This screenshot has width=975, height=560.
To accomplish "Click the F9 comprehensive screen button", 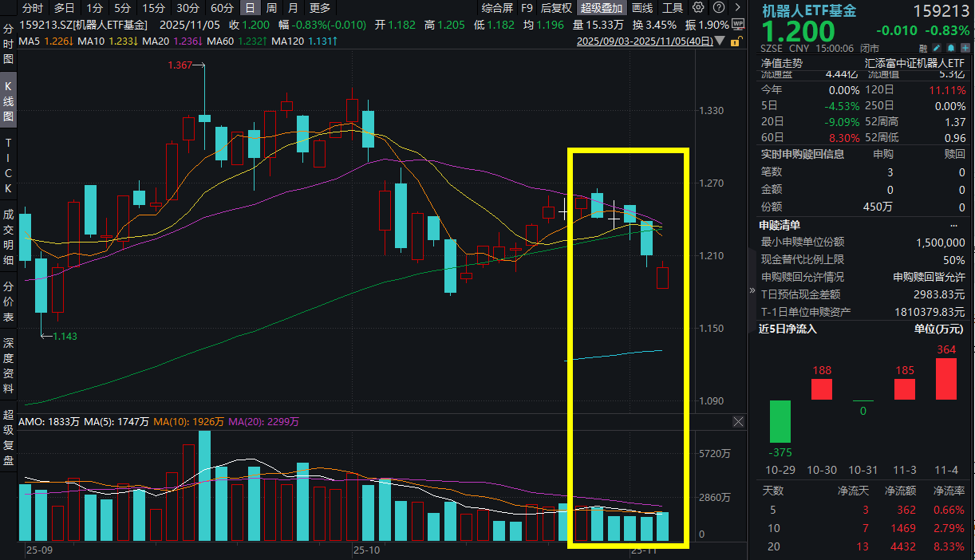I will [x=527, y=9].
